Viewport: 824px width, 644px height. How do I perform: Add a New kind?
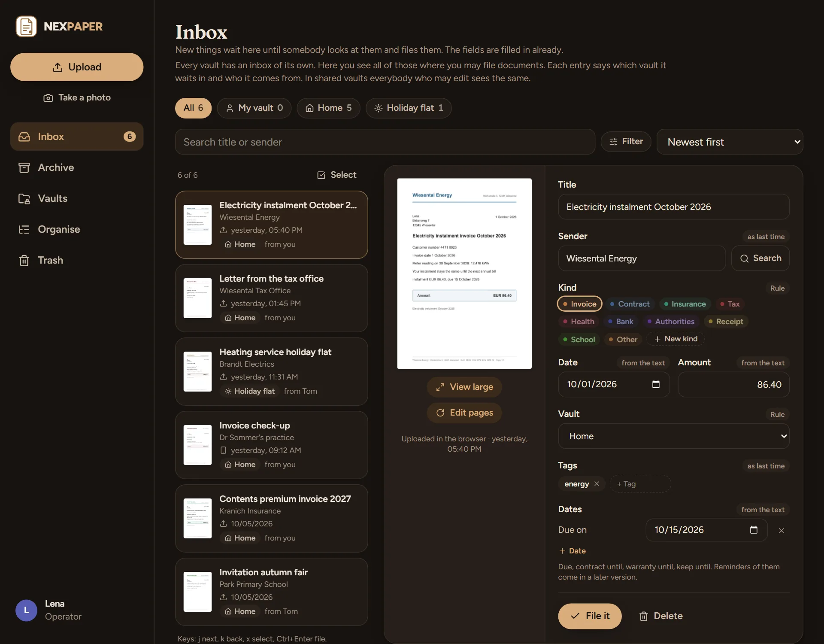click(676, 339)
